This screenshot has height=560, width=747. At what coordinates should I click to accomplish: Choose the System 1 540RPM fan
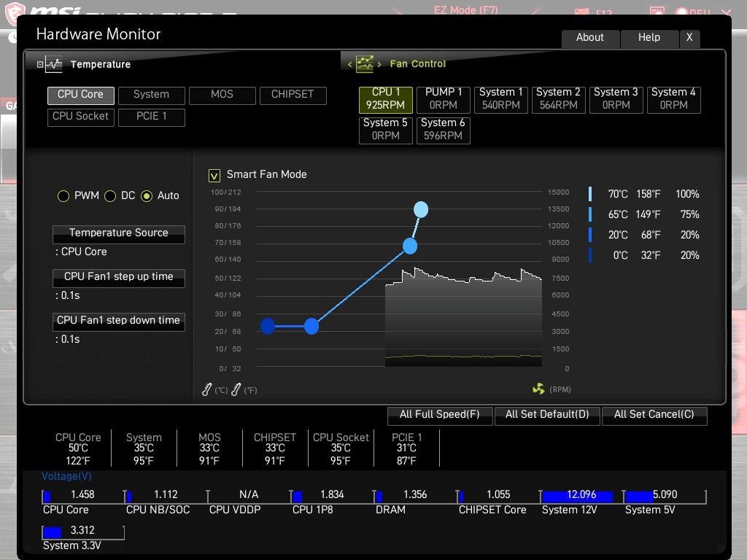tap(501, 99)
